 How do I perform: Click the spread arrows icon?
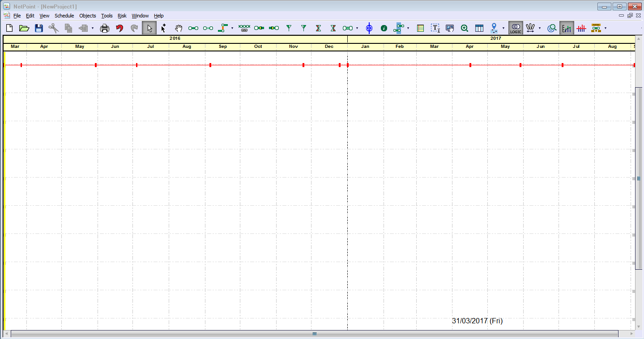530,28
